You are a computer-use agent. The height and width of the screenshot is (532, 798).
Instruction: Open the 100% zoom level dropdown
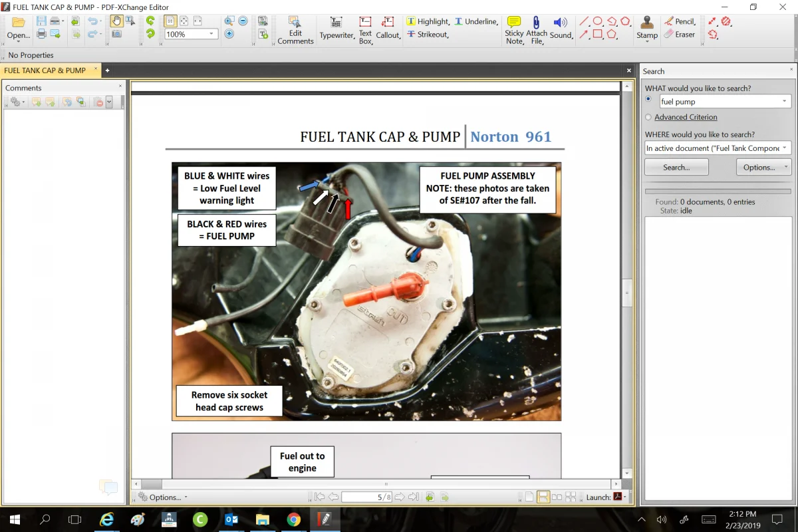[211, 34]
